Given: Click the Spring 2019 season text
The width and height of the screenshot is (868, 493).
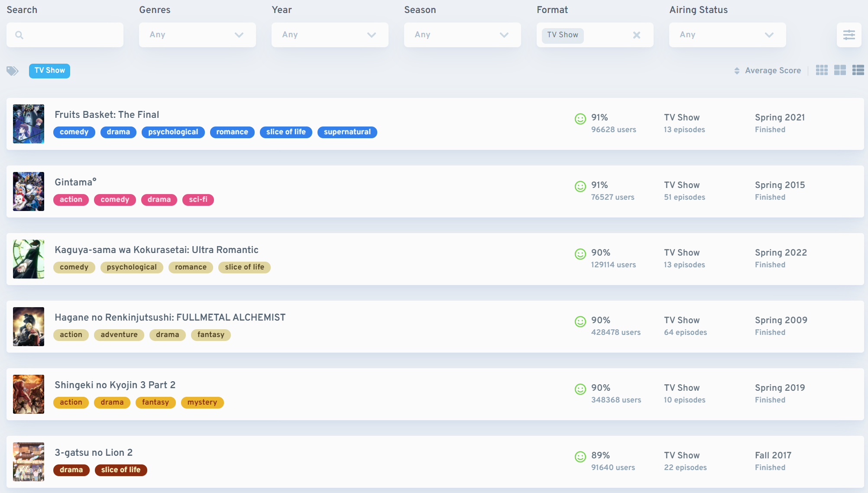Looking at the screenshot, I should click(780, 388).
